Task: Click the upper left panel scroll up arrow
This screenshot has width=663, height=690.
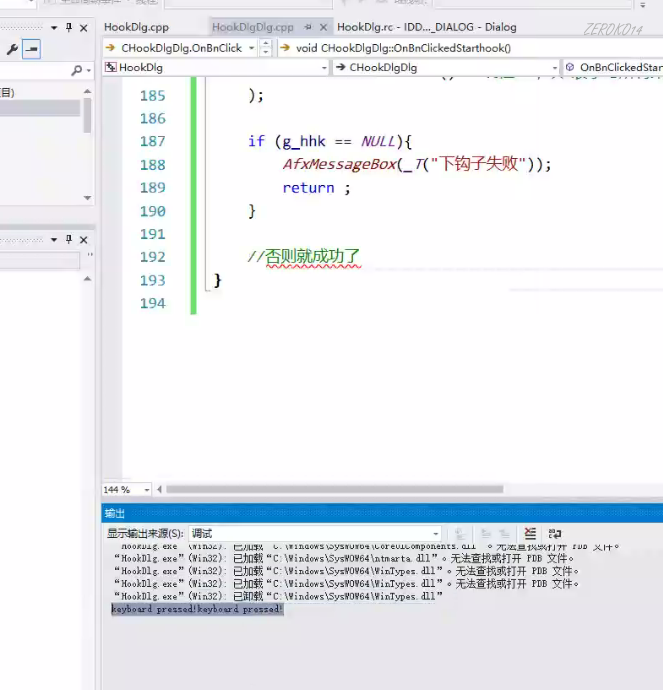Action: [87, 91]
